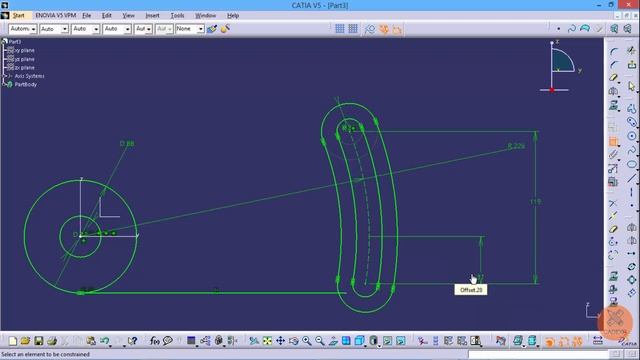Viewport: 640px width, 360px height.
Task: Open the Insert menu
Action: (152, 16)
